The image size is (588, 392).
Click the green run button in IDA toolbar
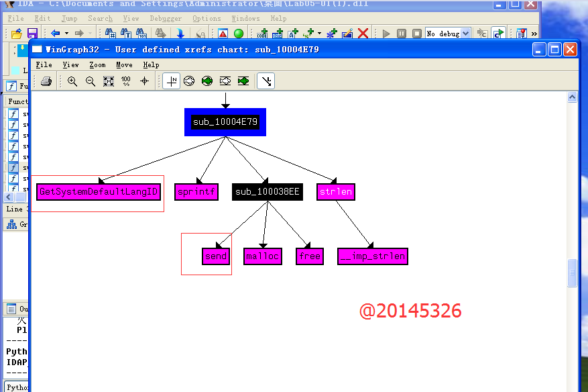click(x=238, y=34)
